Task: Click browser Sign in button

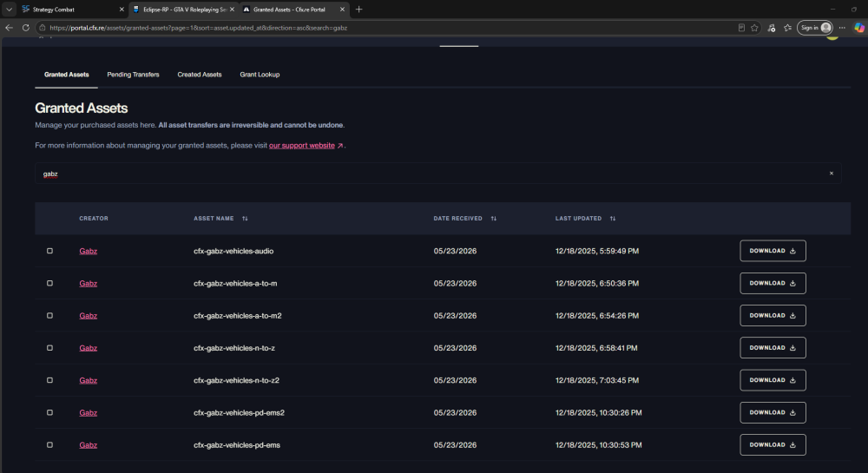Action: [815, 28]
